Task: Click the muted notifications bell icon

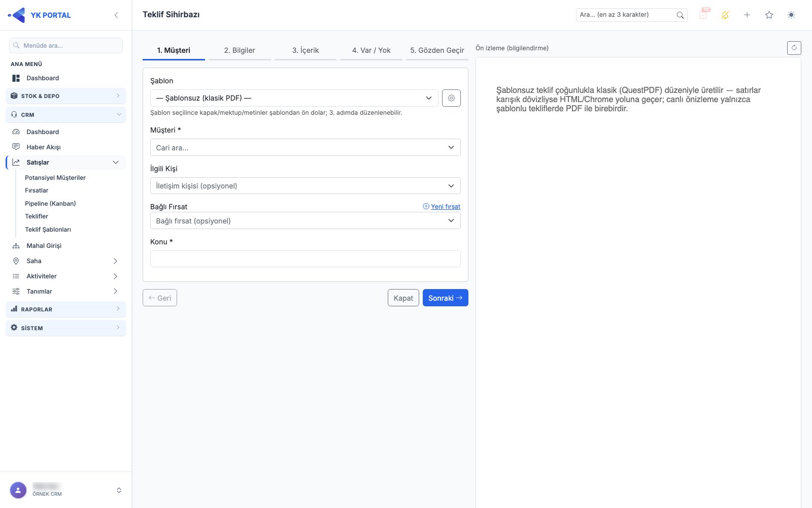Action: click(725, 15)
